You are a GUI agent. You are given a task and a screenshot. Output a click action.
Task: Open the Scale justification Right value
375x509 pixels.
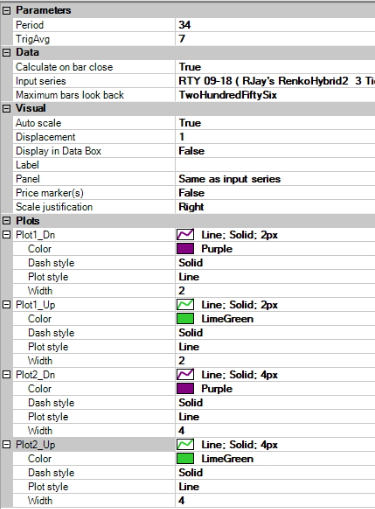[275, 207]
